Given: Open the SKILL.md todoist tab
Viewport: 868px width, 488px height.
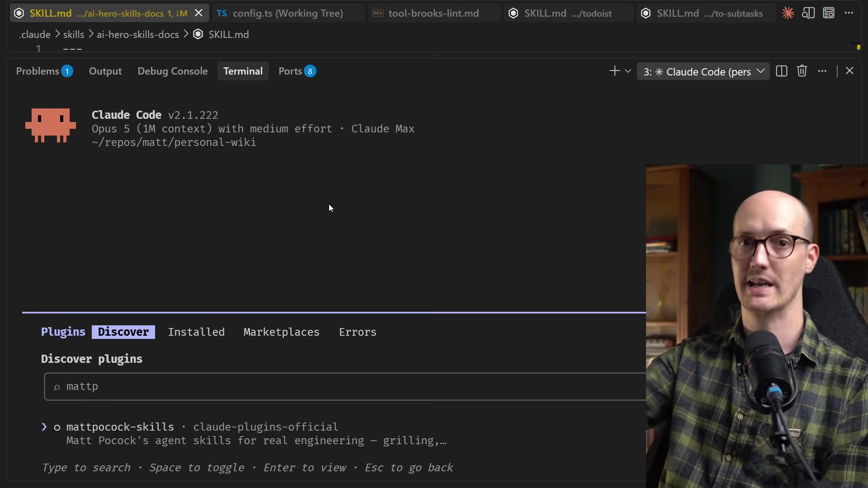Looking at the screenshot, I should pyautogui.click(x=567, y=13).
